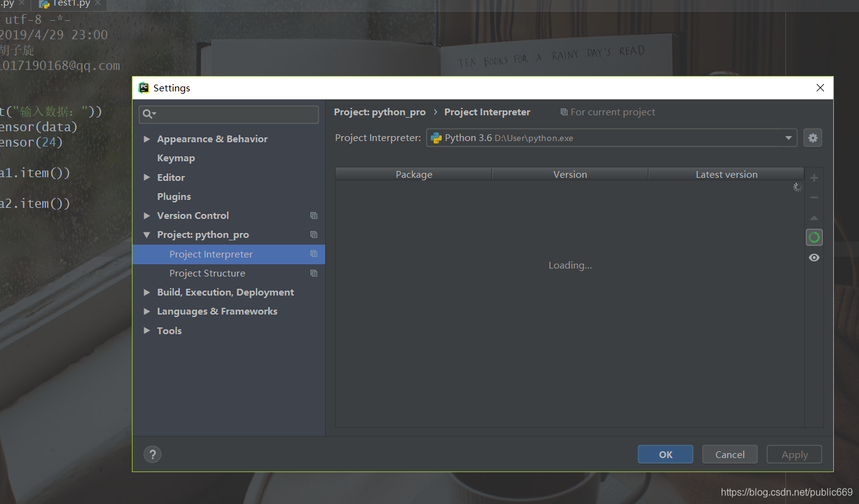Expand the Languages & Frameworks section
Viewport: 859px width, 504px height.
(147, 311)
